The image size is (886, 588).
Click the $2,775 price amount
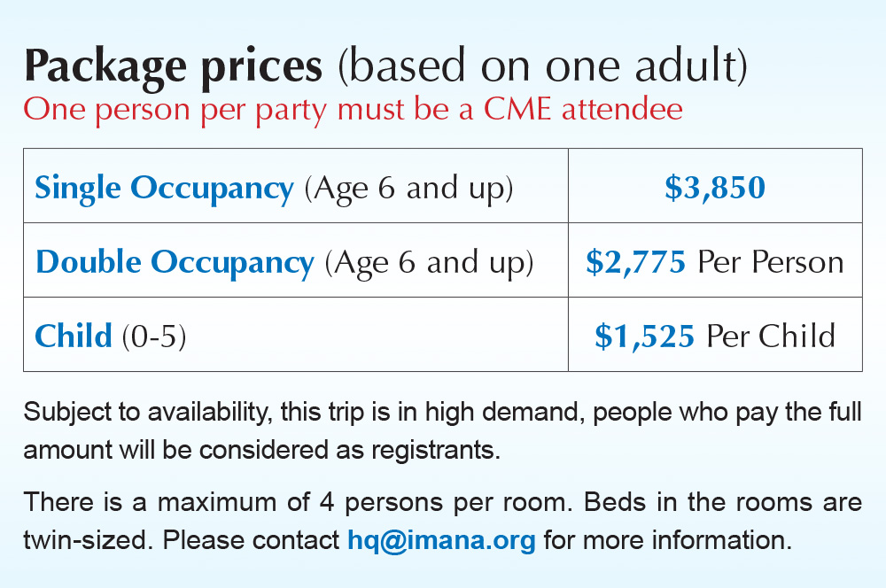(x=635, y=263)
